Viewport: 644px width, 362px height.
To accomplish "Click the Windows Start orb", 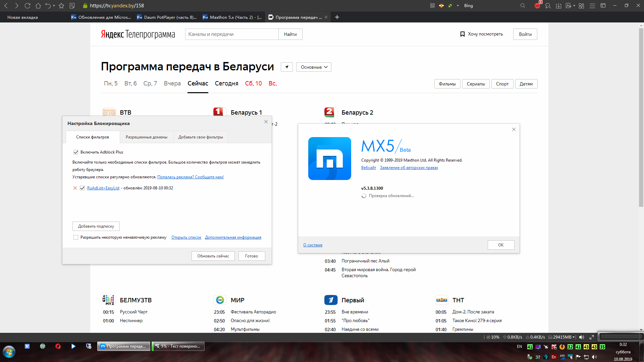I will click(x=9, y=352).
